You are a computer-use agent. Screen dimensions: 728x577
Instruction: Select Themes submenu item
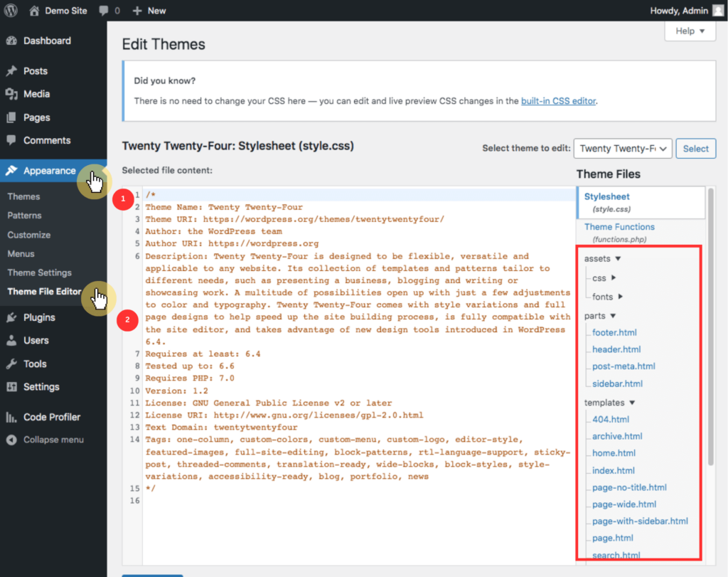[x=23, y=196]
